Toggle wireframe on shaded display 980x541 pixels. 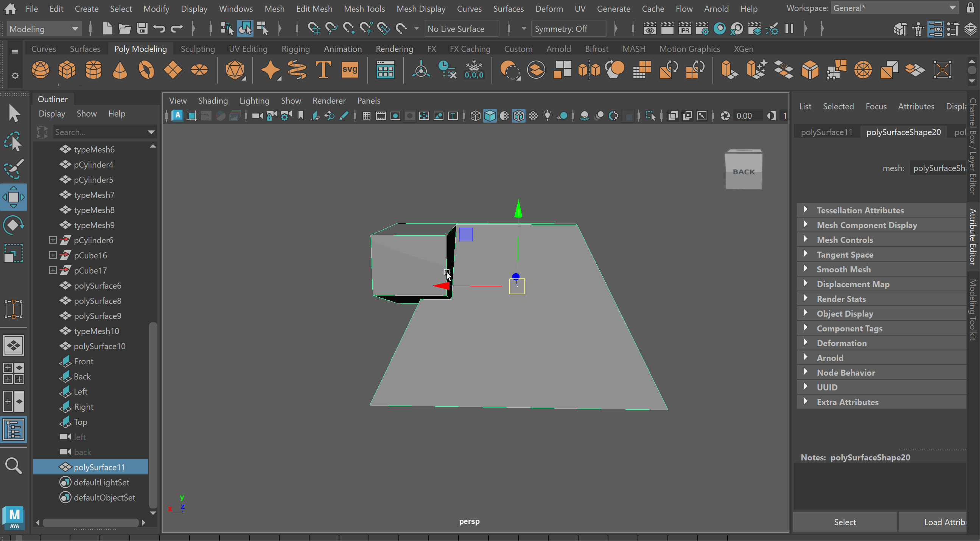[x=518, y=116]
